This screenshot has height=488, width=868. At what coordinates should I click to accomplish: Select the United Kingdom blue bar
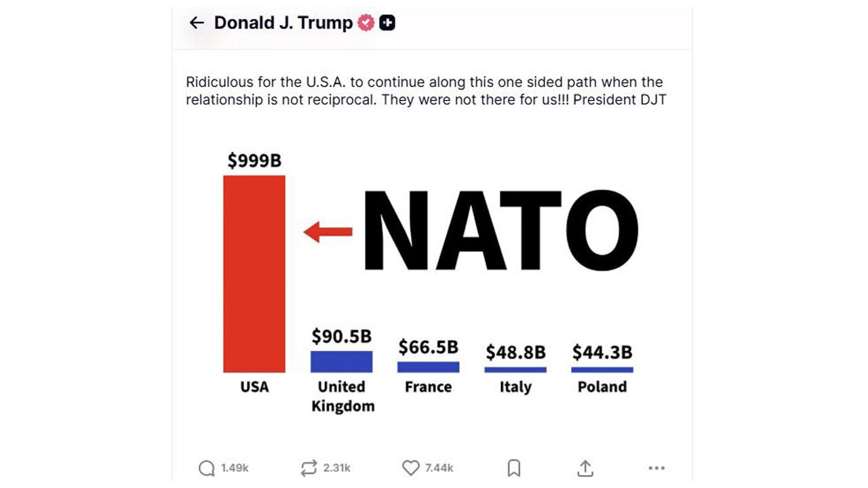click(x=342, y=361)
